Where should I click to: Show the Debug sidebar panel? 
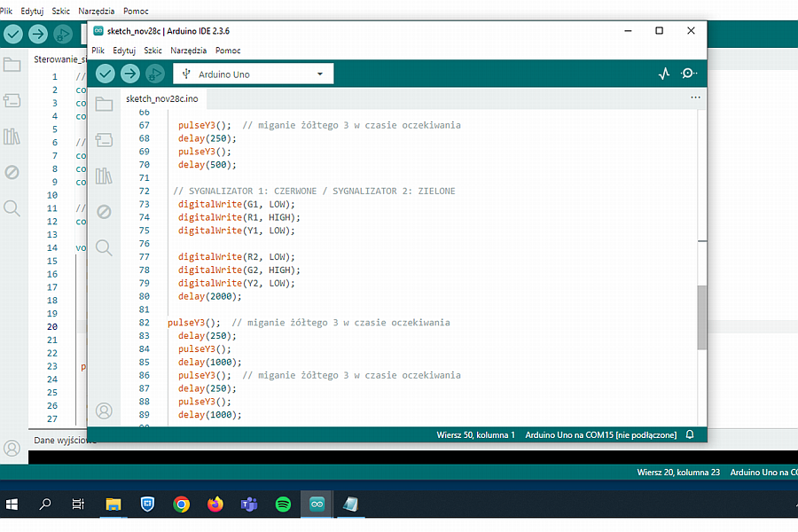(105, 212)
